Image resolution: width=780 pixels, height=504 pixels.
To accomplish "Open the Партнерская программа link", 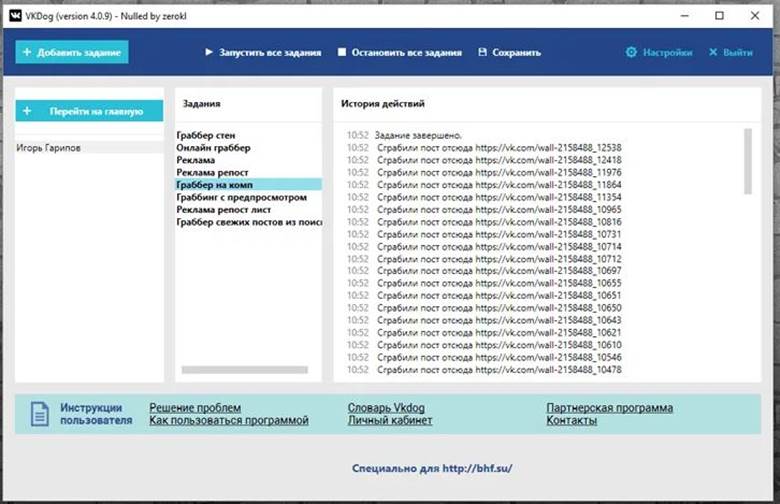I will pyautogui.click(x=609, y=408).
